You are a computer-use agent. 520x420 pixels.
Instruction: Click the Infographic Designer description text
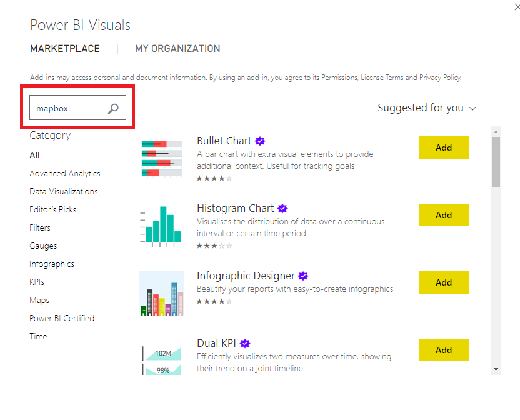tap(295, 289)
